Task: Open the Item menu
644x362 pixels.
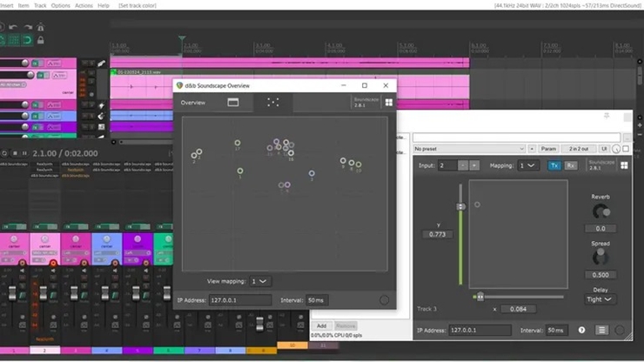Action: tap(23, 5)
